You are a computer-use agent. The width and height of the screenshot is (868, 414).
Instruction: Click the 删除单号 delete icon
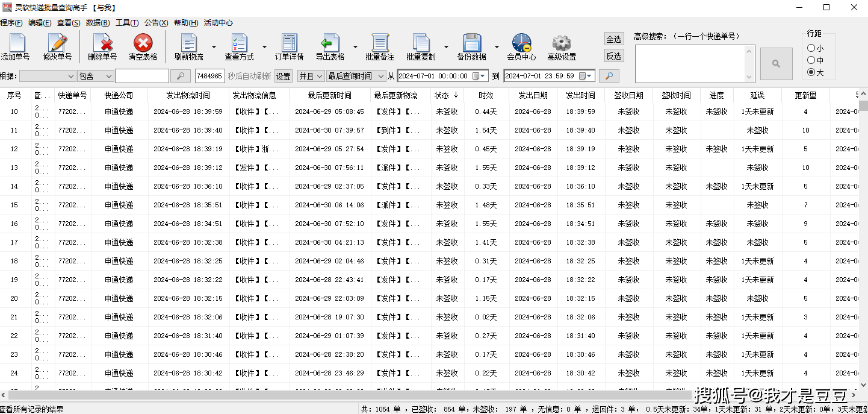click(102, 43)
